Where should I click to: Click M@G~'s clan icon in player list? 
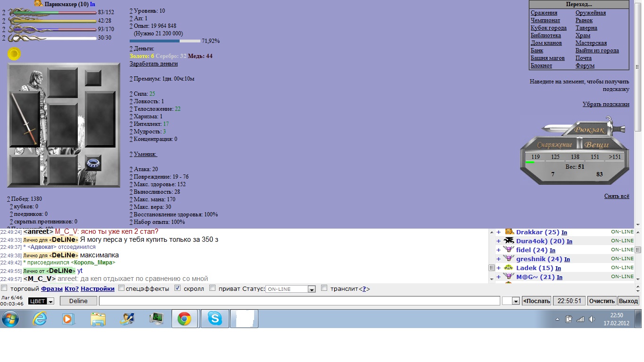[509, 277]
